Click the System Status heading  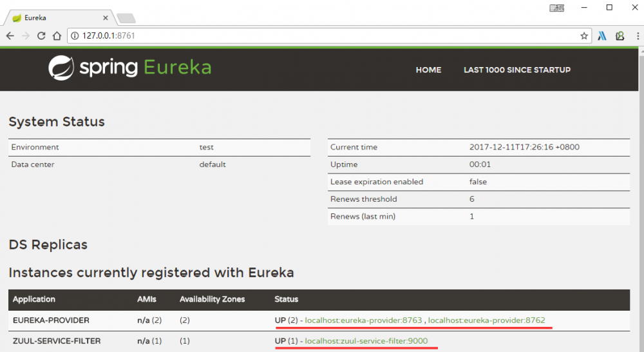click(x=57, y=122)
